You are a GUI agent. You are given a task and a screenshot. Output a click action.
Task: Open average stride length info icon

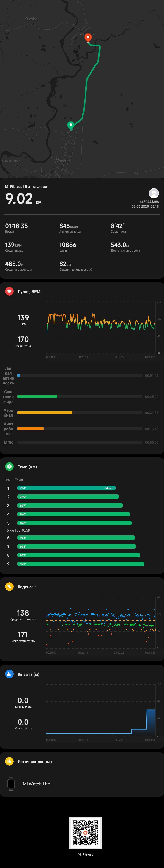tap(91, 270)
